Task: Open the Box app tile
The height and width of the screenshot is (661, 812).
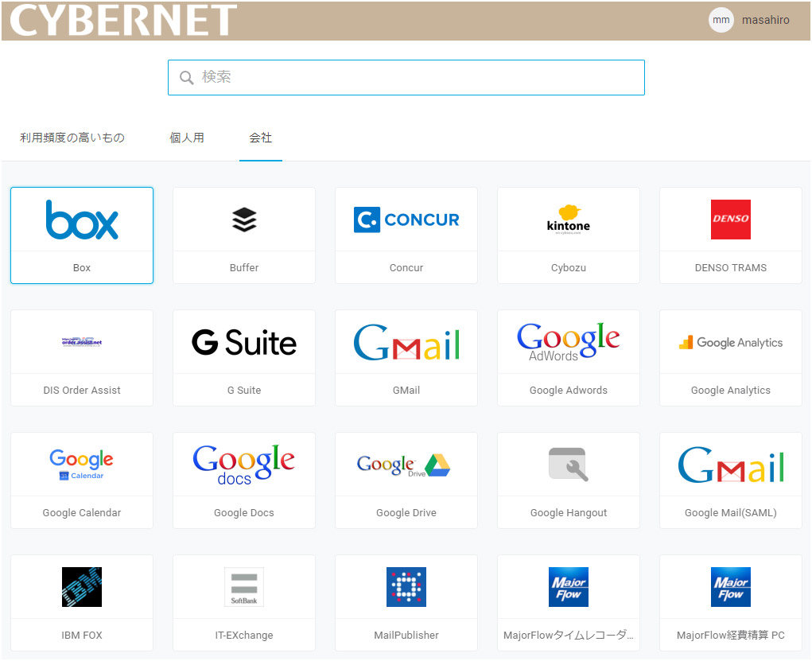Action: (x=82, y=235)
